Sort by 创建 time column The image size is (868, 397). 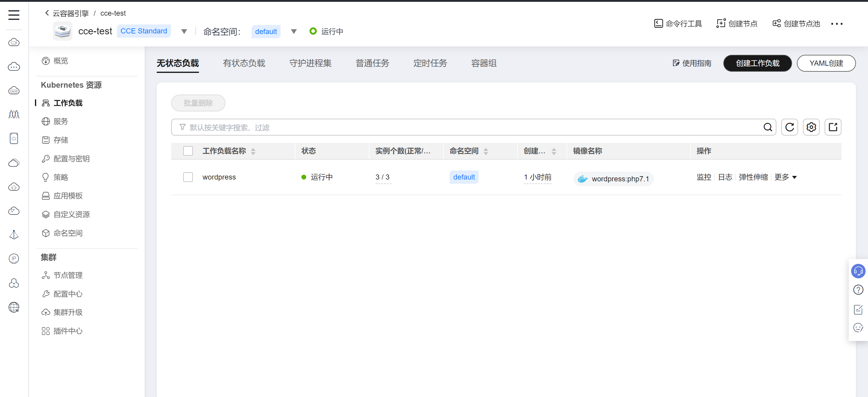tap(554, 151)
